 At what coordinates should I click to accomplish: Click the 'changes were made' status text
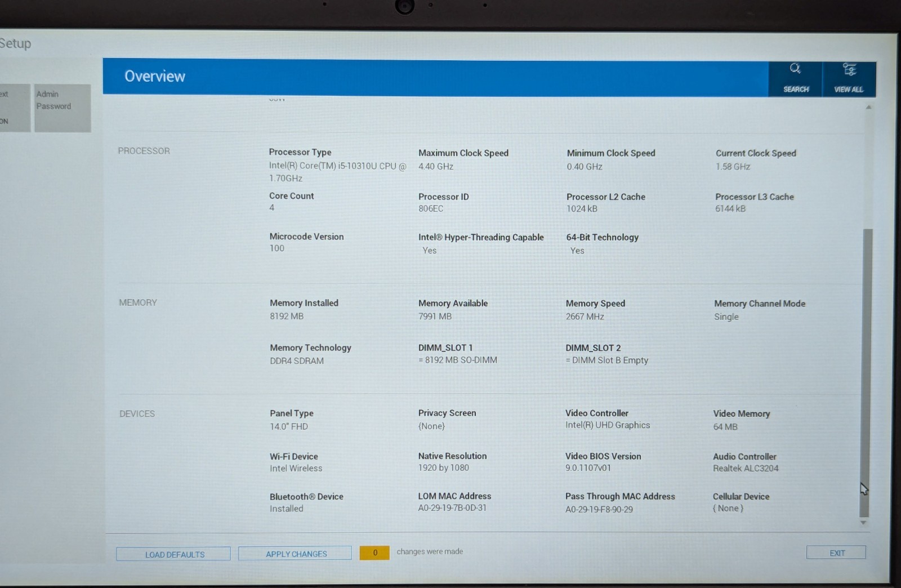(430, 551)
